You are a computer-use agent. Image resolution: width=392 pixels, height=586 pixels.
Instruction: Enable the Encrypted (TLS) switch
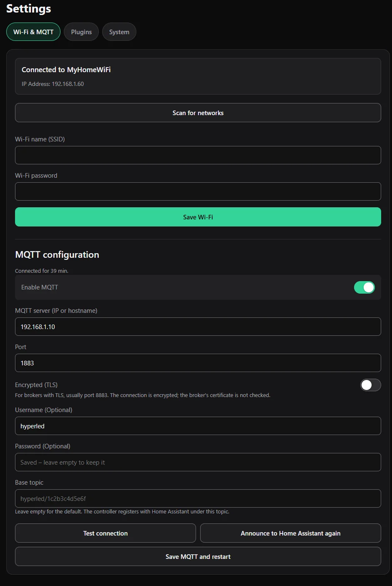[x=371, y=385]
